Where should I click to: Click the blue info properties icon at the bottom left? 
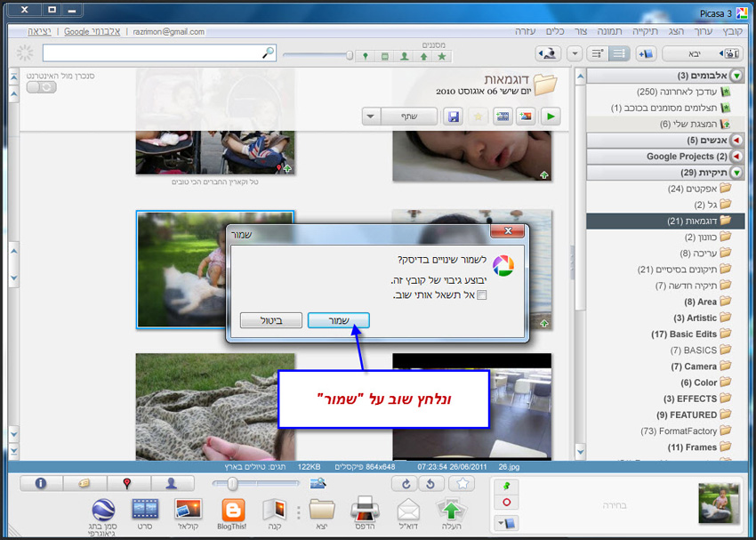click(x=41, y=484)
